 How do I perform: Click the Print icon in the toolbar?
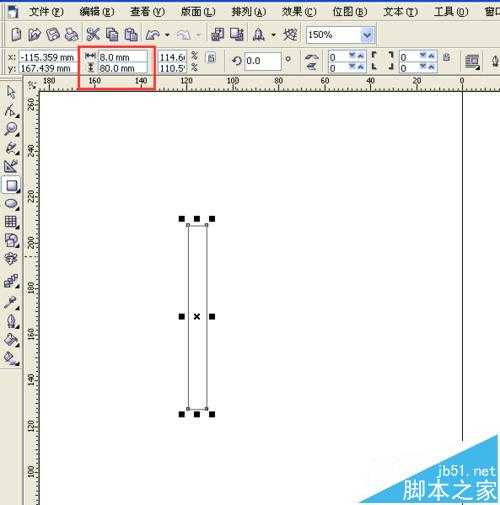[71, 35]
